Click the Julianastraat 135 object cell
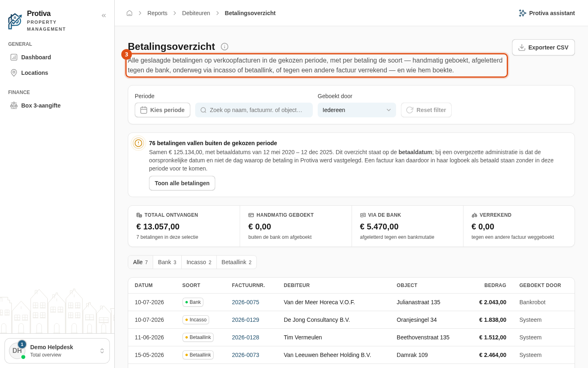This screenshot has width=588, height=368. pyautogui.click(x=419, y=302)
